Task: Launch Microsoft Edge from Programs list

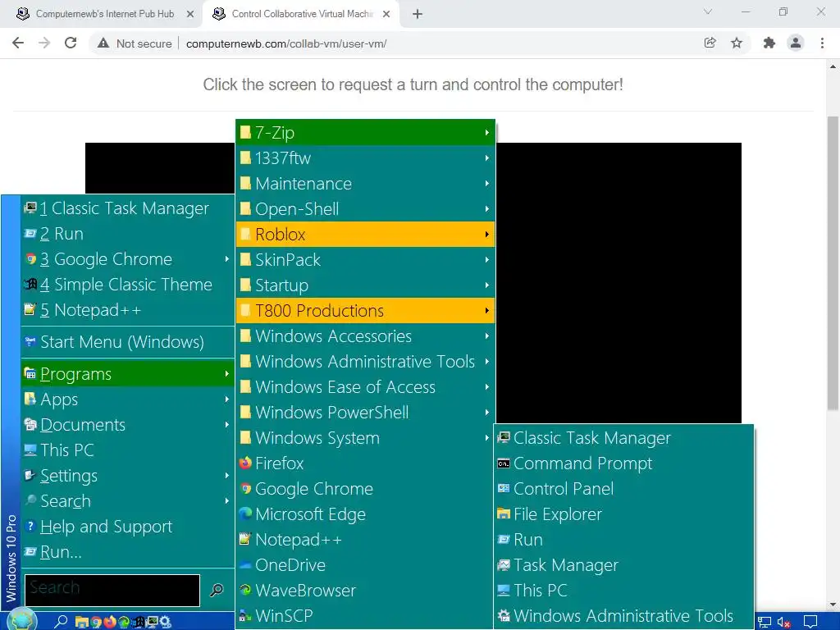Action: [365, 514]
